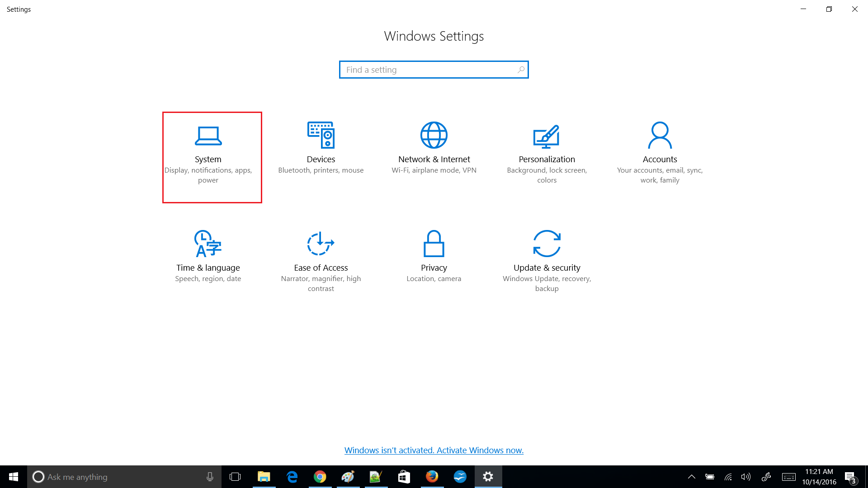Click the Settings gear on the taskbar
The image size is (868, 488).
[488, 477]
